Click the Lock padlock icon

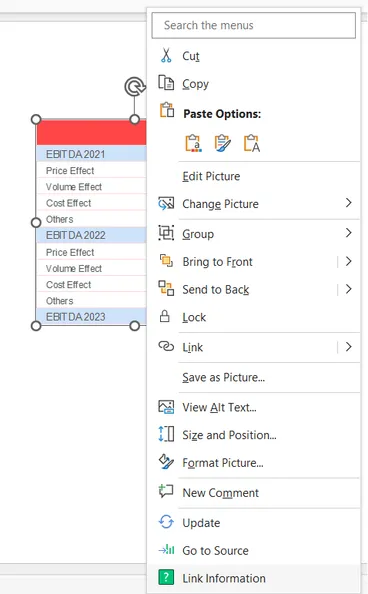165,316
